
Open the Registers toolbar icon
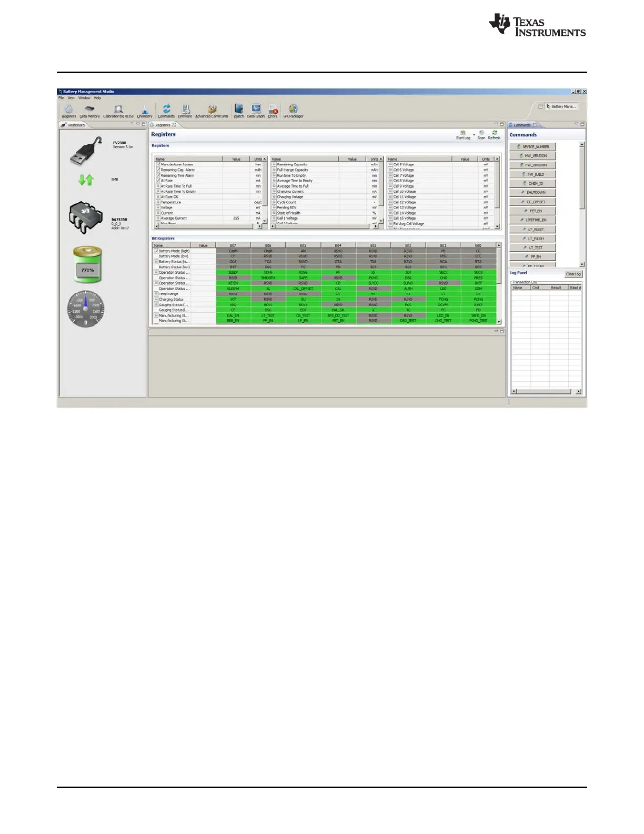[x=69, y=111]
